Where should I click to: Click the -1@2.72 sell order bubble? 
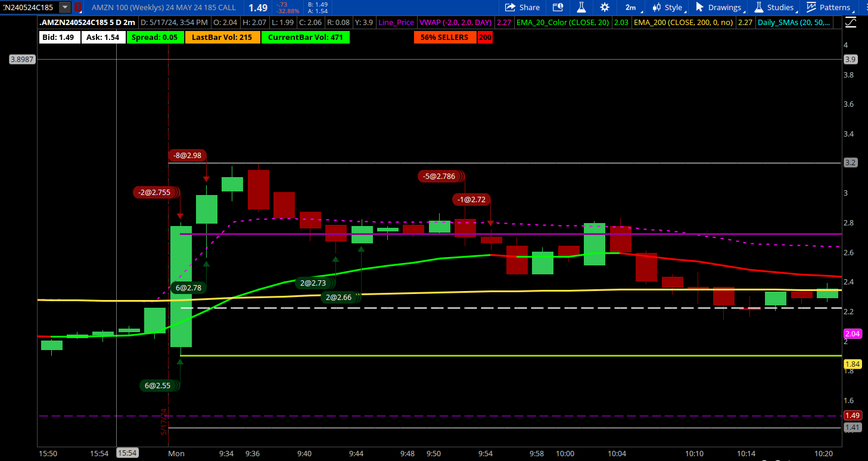[472, 199]
